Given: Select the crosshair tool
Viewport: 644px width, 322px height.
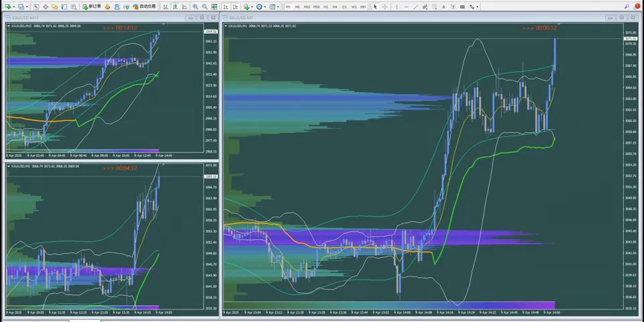Looking at the screenshot, I should coord(385,7).
